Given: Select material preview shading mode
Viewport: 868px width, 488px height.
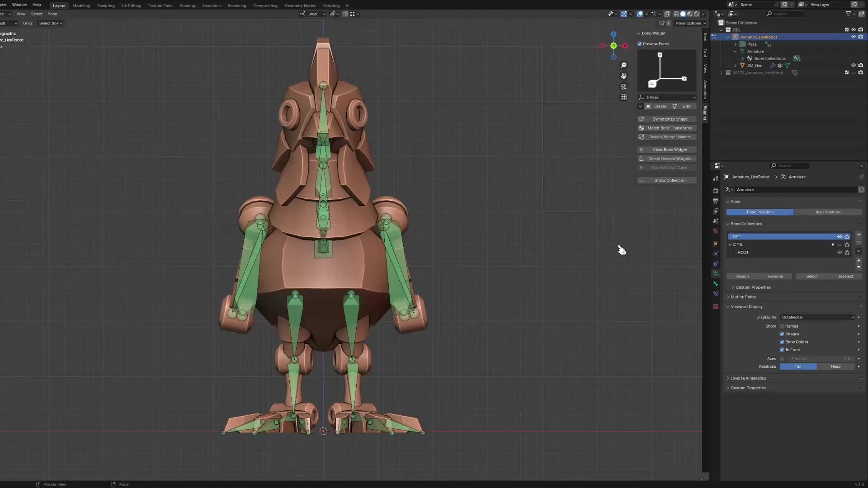Looking at the screenshot, I should [689, 14].
